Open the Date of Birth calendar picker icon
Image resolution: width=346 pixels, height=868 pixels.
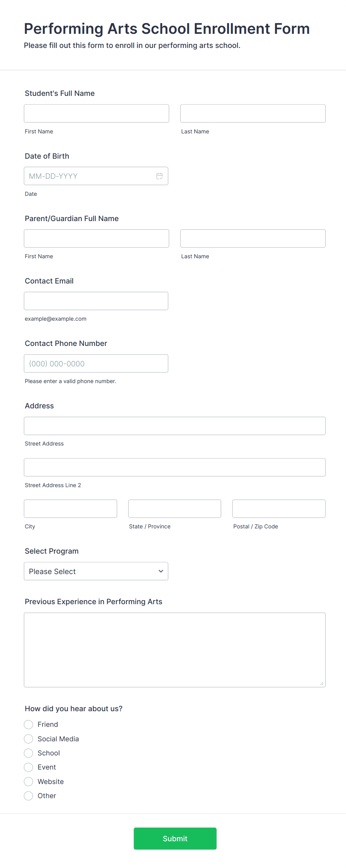point(160,176)
